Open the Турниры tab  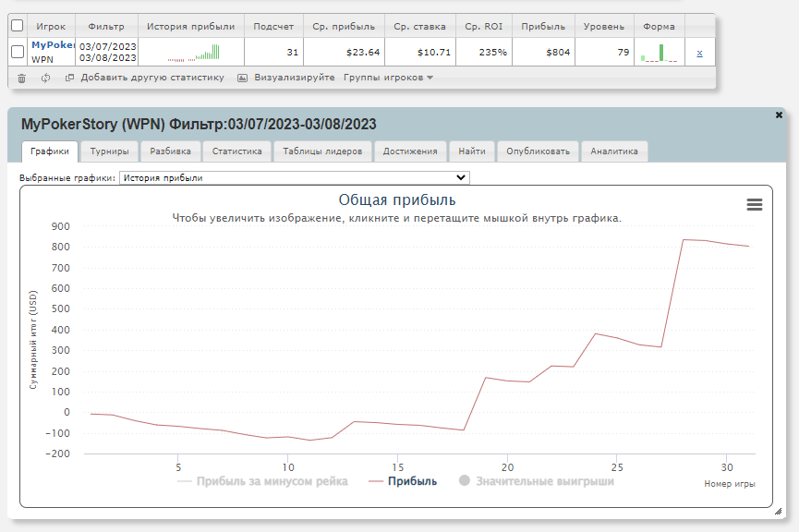pos(109,151)
